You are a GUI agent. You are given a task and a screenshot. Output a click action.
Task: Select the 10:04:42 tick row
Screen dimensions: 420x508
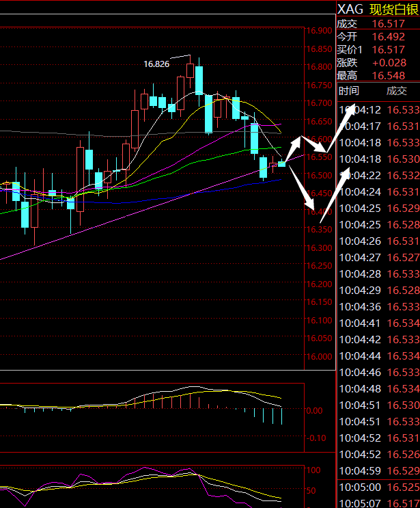(378, 340)
